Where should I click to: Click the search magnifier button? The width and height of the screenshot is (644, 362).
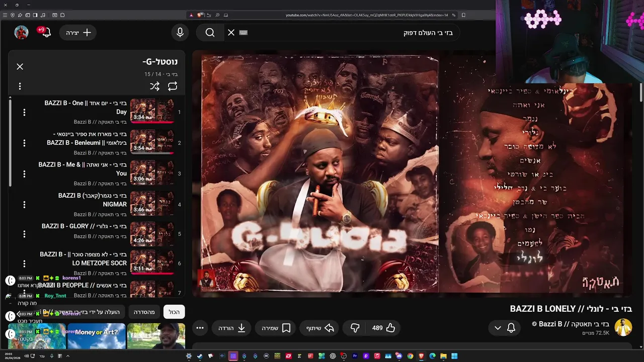click(210, 32)
